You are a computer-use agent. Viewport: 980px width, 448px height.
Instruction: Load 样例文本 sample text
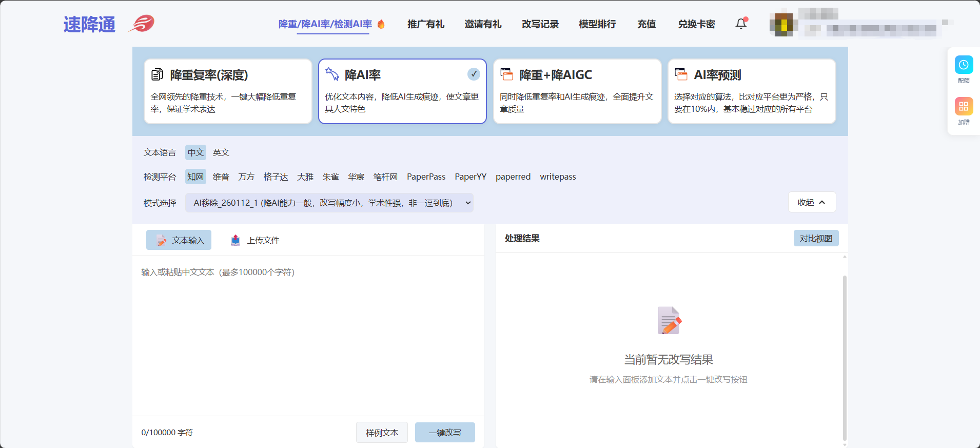point(382,433)
